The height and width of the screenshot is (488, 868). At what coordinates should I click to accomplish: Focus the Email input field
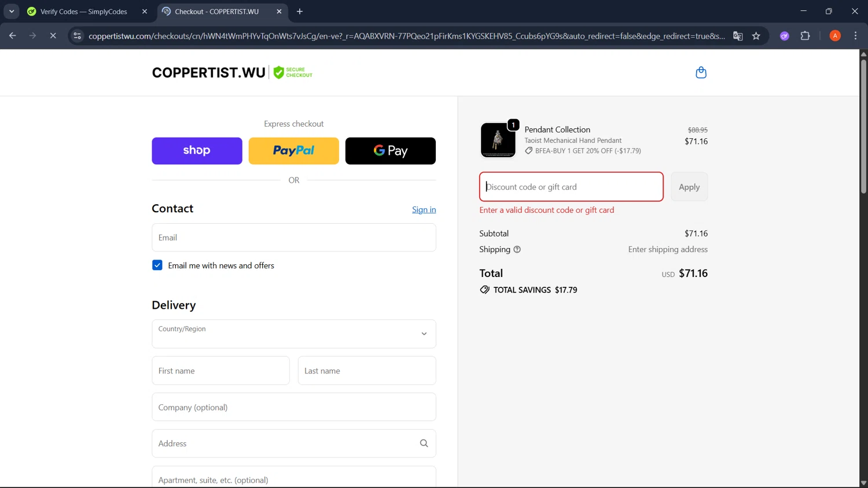click(x=294, y=238)
